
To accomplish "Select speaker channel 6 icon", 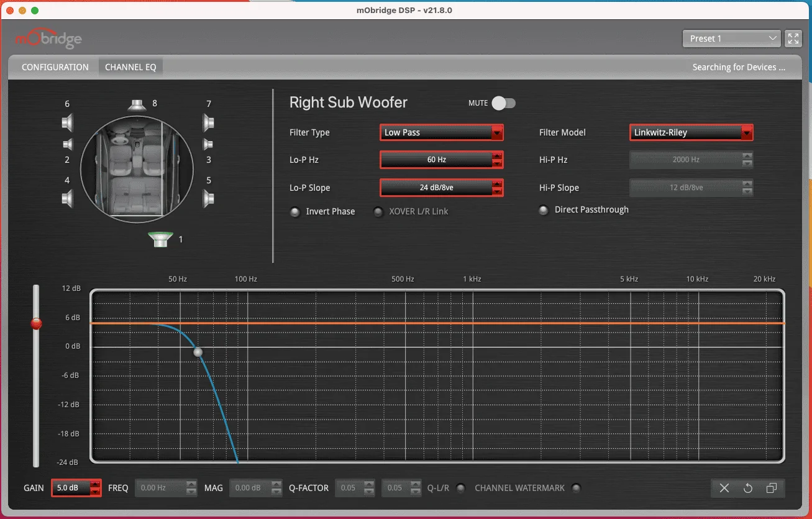I will pos(68,122).
